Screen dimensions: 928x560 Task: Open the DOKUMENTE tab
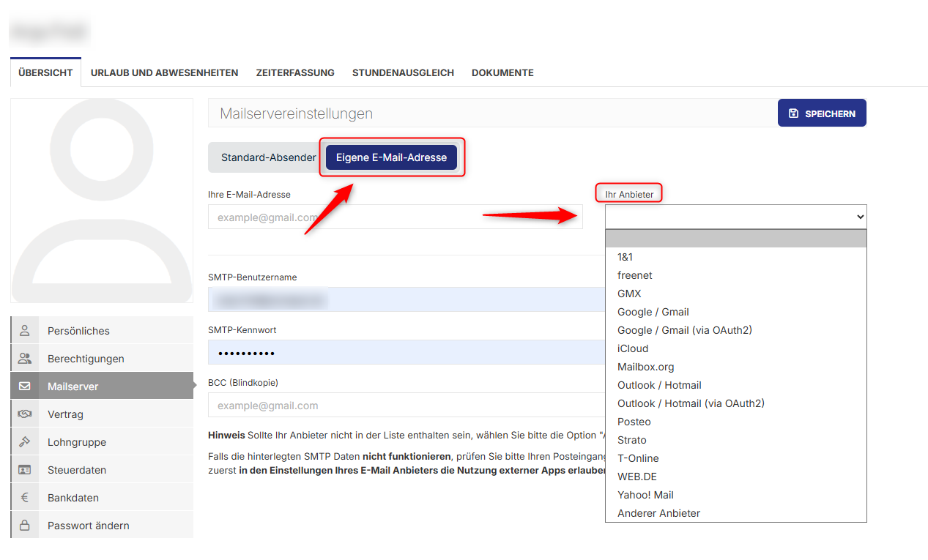(x=502, y=72)
